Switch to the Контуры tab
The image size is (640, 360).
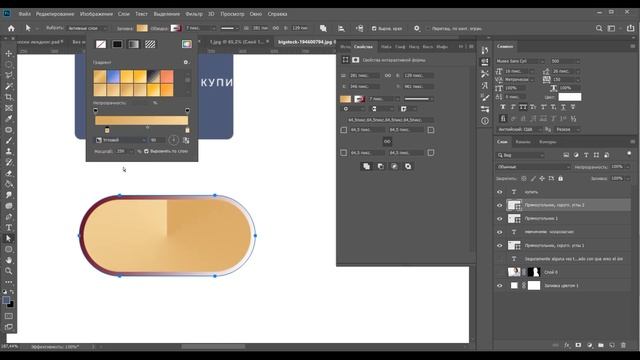547,142
